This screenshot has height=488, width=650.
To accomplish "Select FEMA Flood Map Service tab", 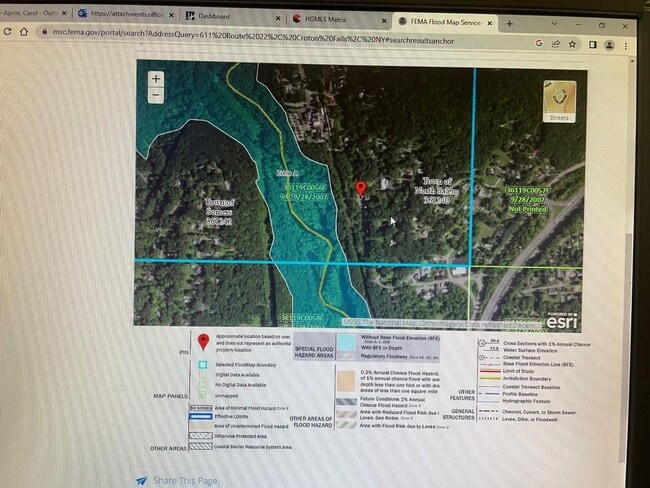I will pyautogui.click(x=445, y=22).
